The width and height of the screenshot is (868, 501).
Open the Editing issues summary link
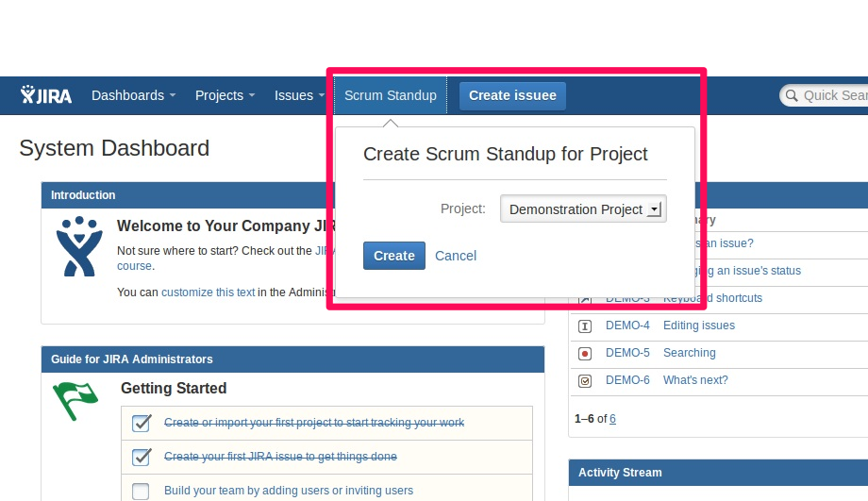point(698,326)
